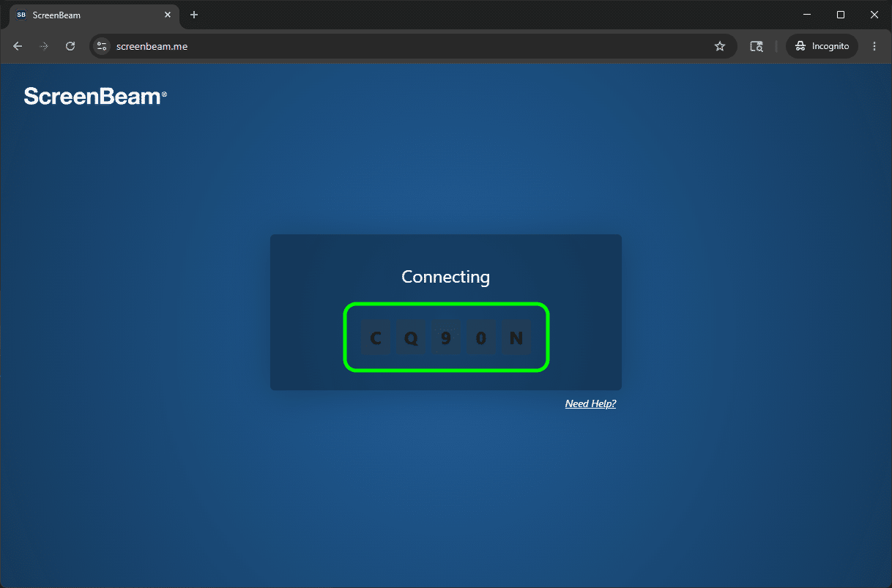Select the last code box containing N
This screenshot has width=892, height=588.
coord(516,339)
